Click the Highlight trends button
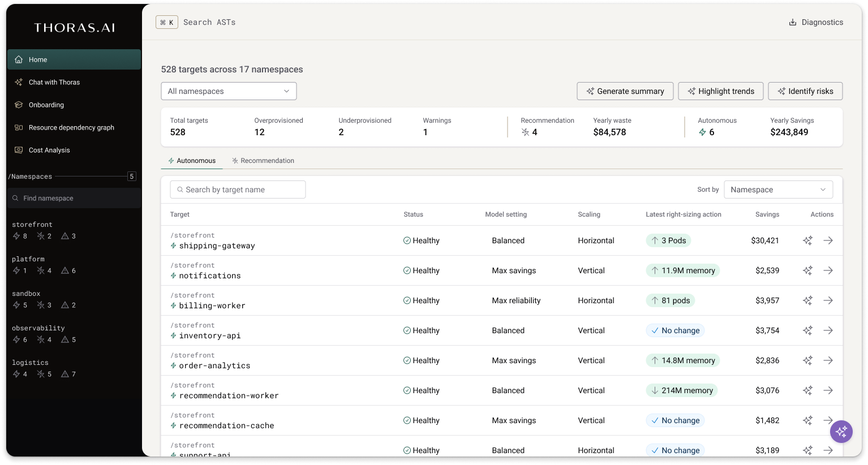Image resolution: width=868 pixels, height=465 pixels. [720, 91]
